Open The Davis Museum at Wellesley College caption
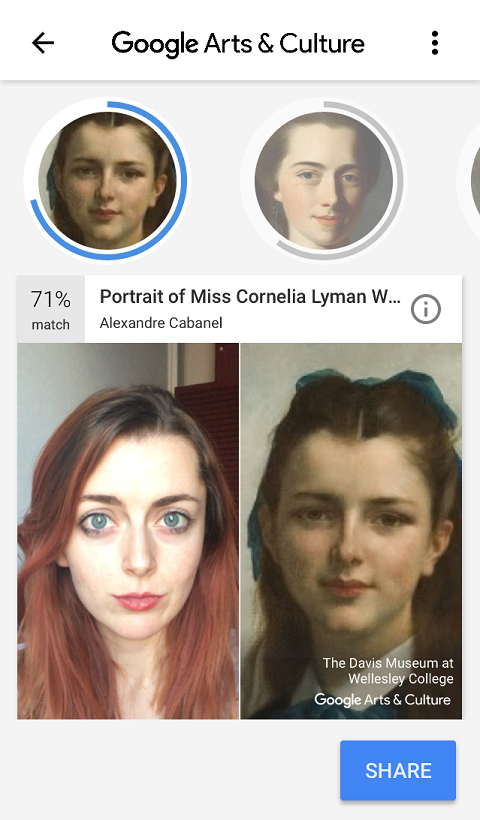This screenshot has height=820, width=480. point(388,671)
